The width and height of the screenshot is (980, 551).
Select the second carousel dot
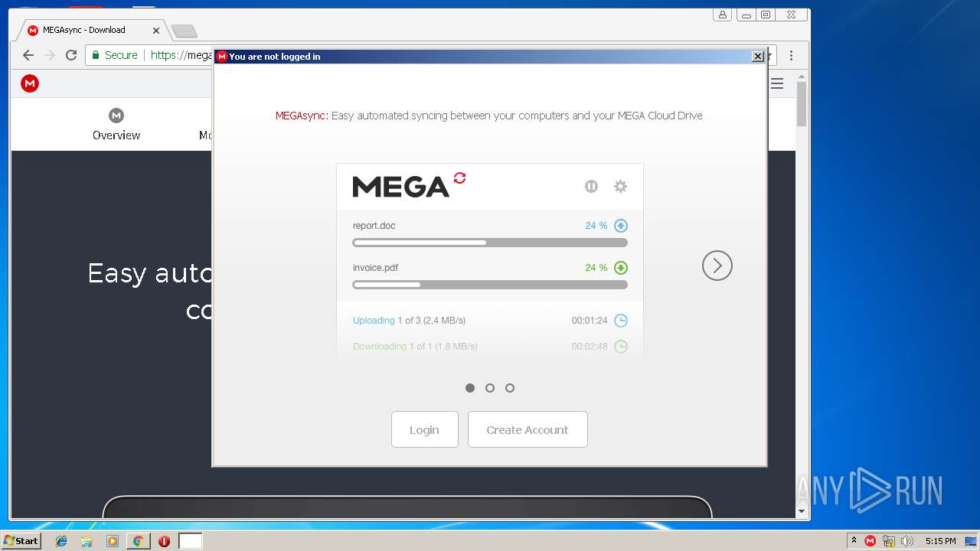pos(490,388)
